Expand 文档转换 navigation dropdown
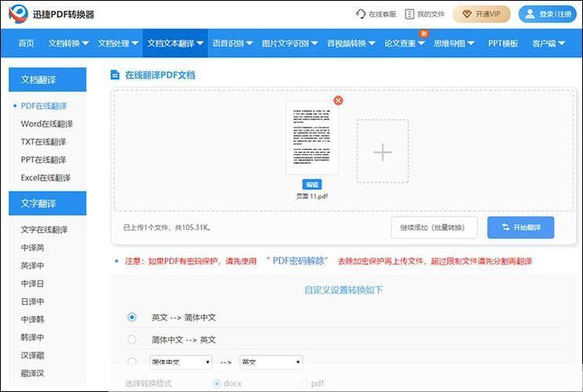The width and height of the screenshot is (583, 392). coord(68,43)
